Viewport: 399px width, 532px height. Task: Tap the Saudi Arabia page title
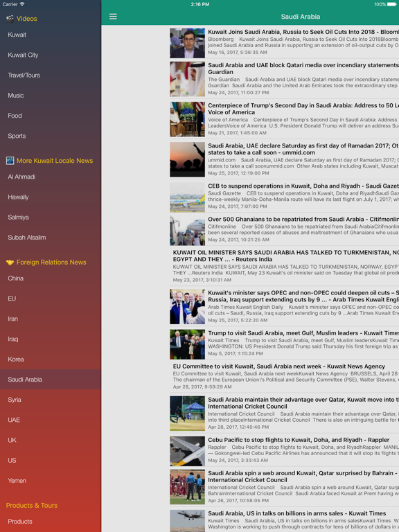[x=300, y=17]
